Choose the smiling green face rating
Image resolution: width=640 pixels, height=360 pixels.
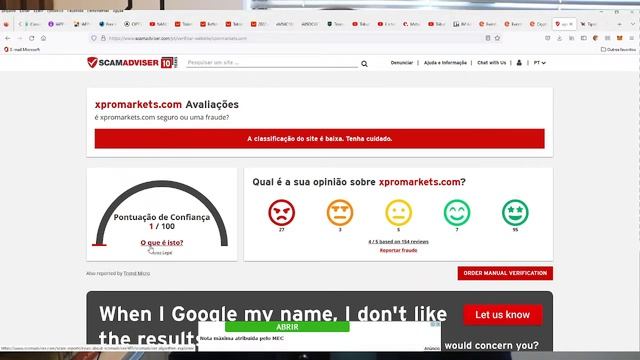(457, 212)
